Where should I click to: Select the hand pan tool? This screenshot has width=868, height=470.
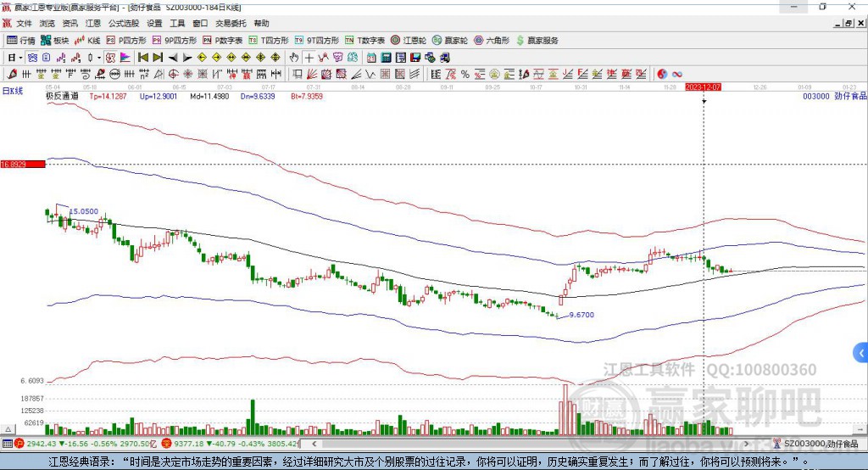click(x=294, y=58)
